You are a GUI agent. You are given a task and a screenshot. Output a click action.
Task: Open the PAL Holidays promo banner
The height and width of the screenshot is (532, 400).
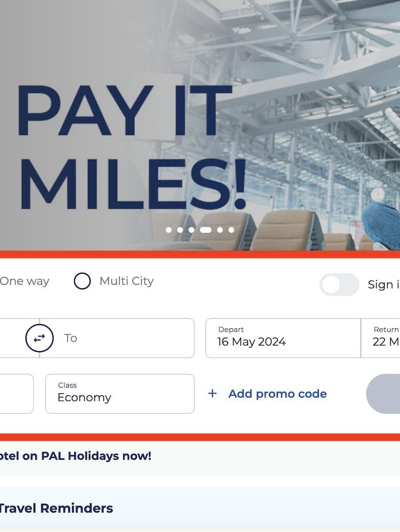pos(76,456)
